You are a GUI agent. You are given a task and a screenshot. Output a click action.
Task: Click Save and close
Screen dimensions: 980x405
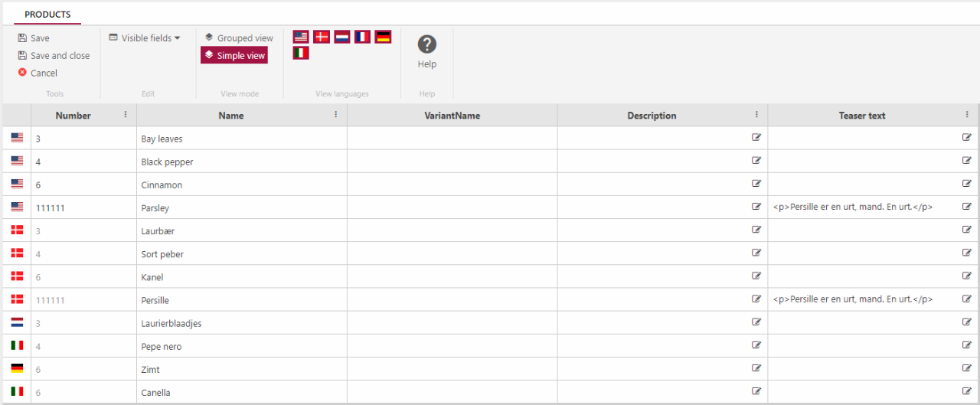(54, 56)
